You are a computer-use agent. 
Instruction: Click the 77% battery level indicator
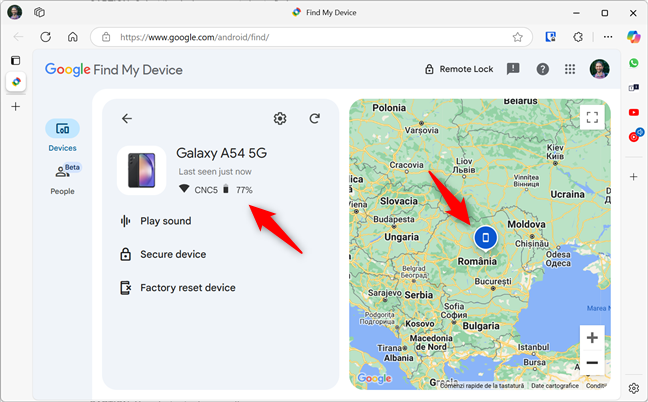pyautogui.click(x=244, y=190)
